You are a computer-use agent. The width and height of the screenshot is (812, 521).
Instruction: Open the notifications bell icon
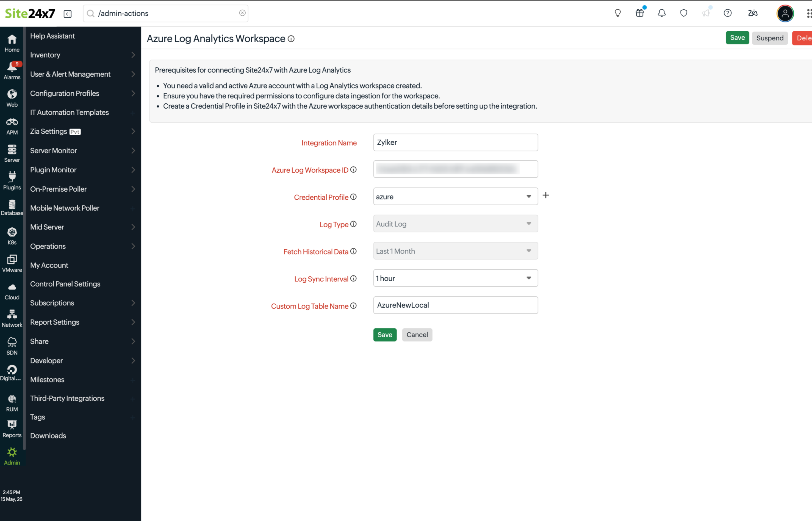click(x=662, y=13)
